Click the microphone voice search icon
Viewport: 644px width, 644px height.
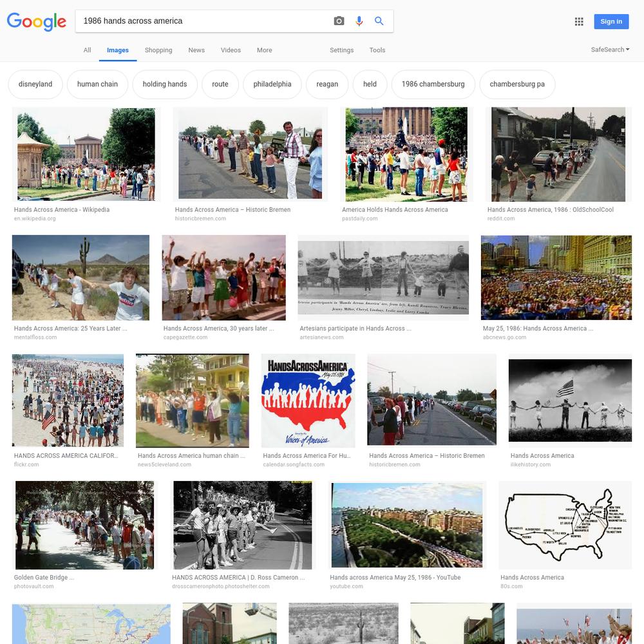click(x=359, y=21)
